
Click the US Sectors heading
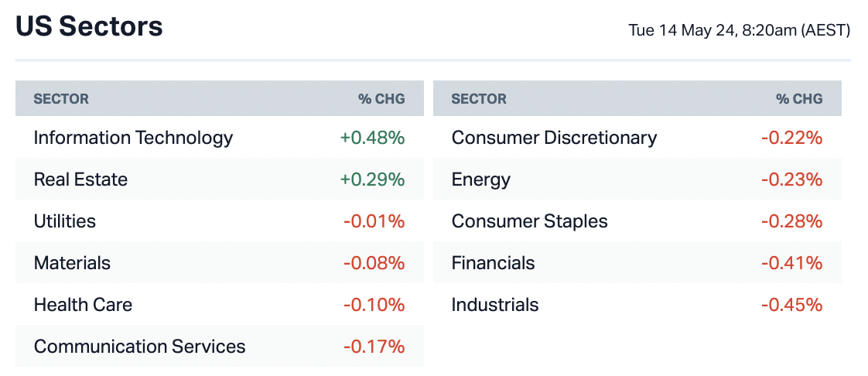[89, 27]
